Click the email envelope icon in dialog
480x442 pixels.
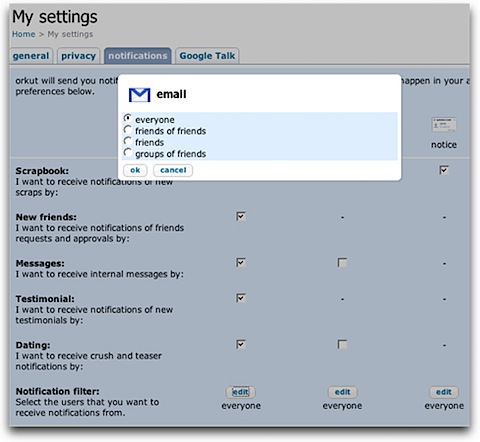click(x=139, y=95)
